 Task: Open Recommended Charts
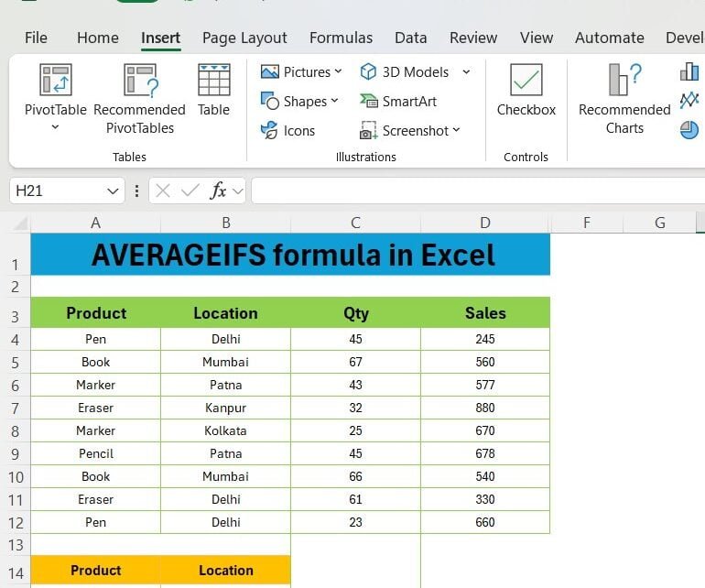624,81
